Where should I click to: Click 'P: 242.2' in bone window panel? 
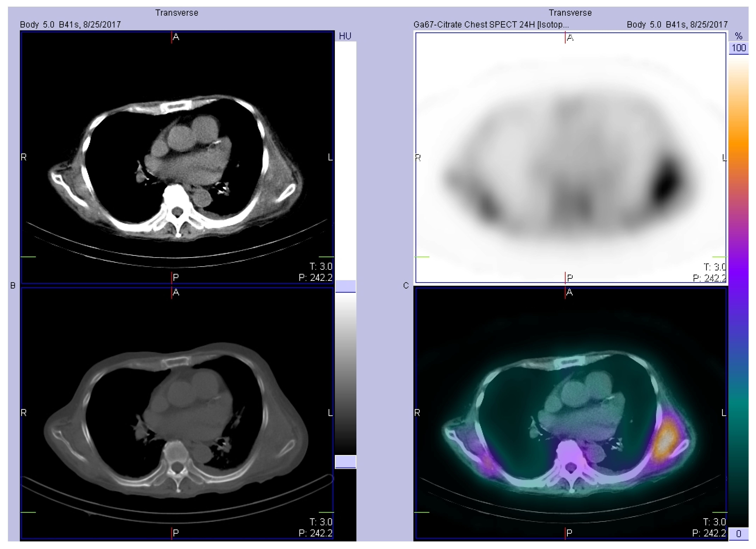(x=315, y=533)
